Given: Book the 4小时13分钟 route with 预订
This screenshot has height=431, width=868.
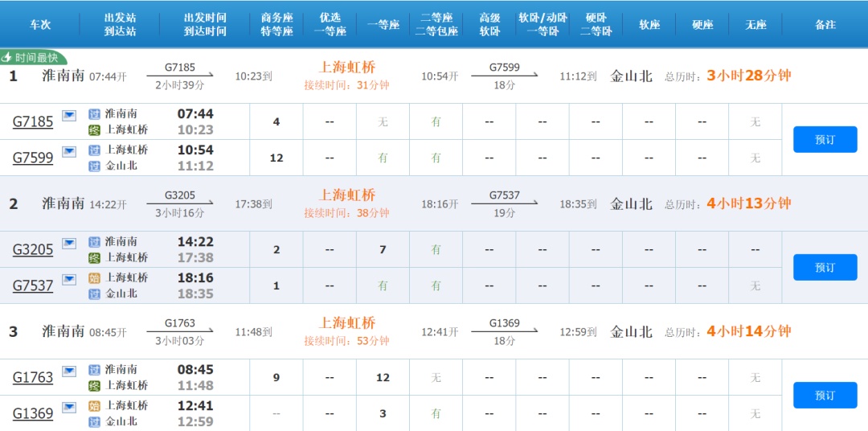Looking at the screenshot, I should tap(825, 267).
